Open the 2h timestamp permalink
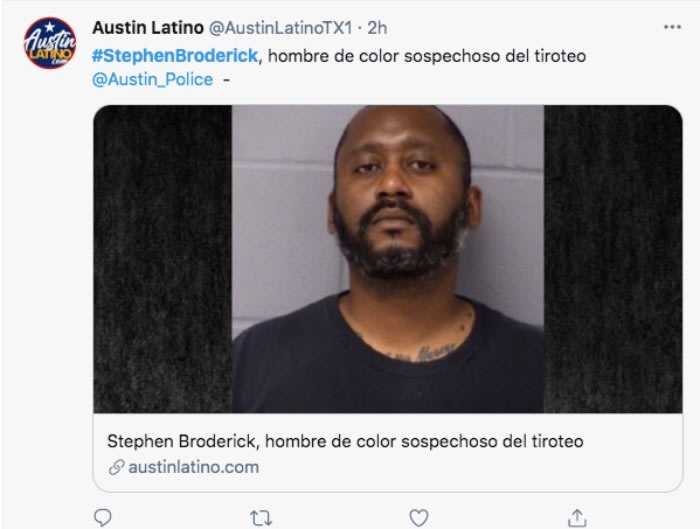The image size is (700, 529). point(377,28)
